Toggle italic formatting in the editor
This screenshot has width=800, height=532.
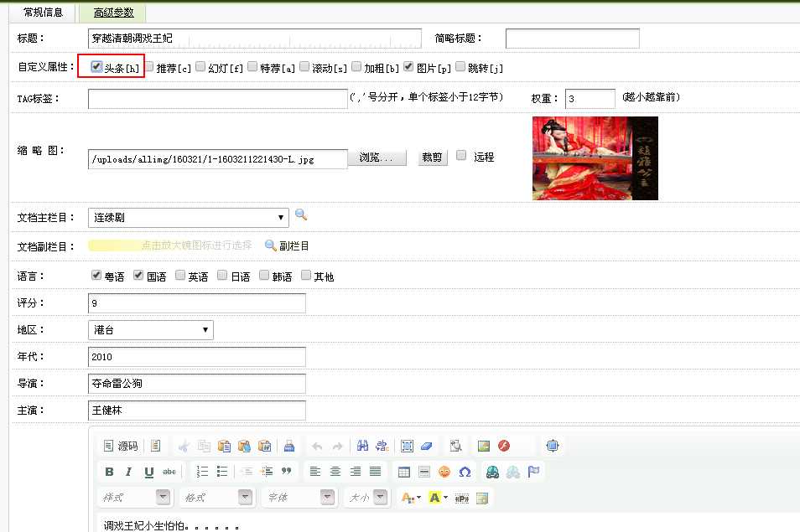[x=128, y=472]
